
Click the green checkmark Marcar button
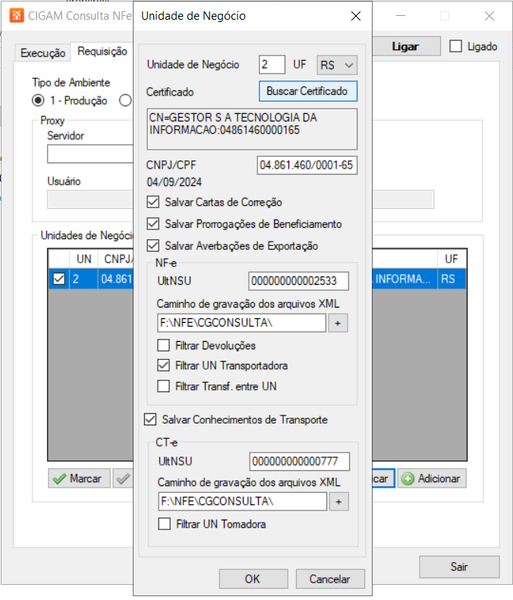point(79,478)
